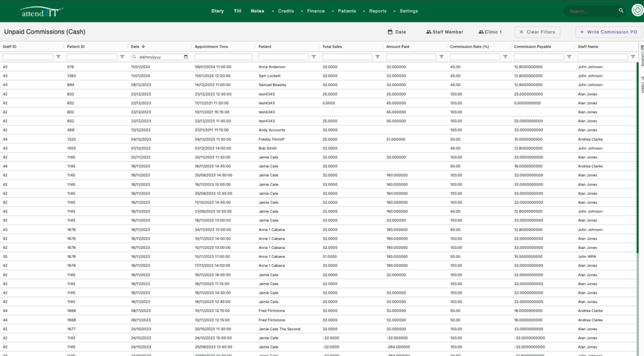The width and height of the screenshot is (644, 356).
Task: Open the Clinic 1 filter selector
Action: pyautogui.click(x=490, y=32)
